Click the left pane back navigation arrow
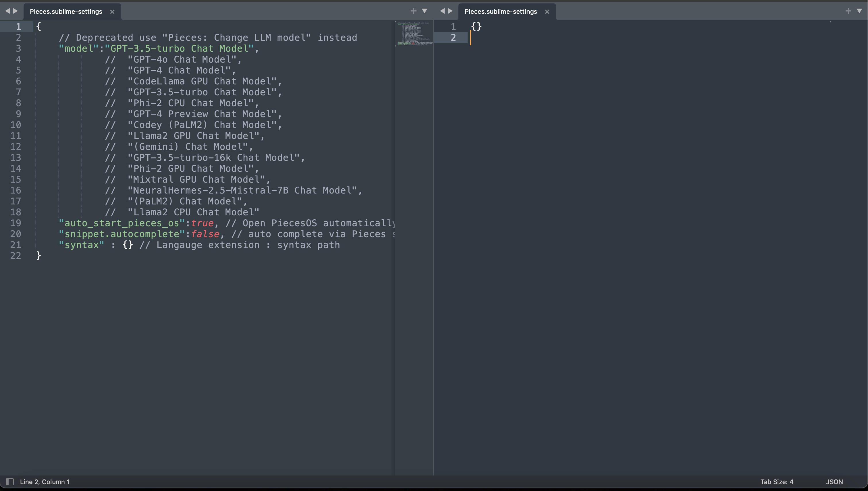 point(7,11)
